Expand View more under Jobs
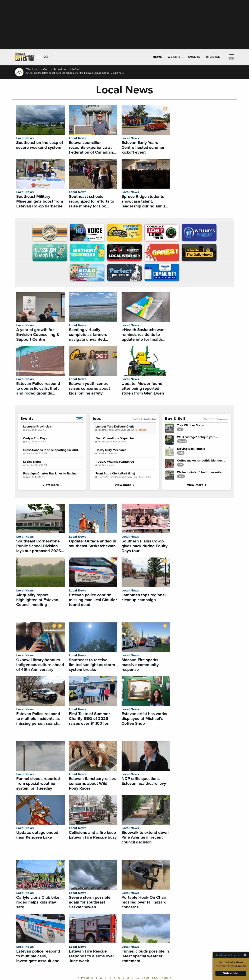Viewport: 249px width, 980px height. click(124, 485)
